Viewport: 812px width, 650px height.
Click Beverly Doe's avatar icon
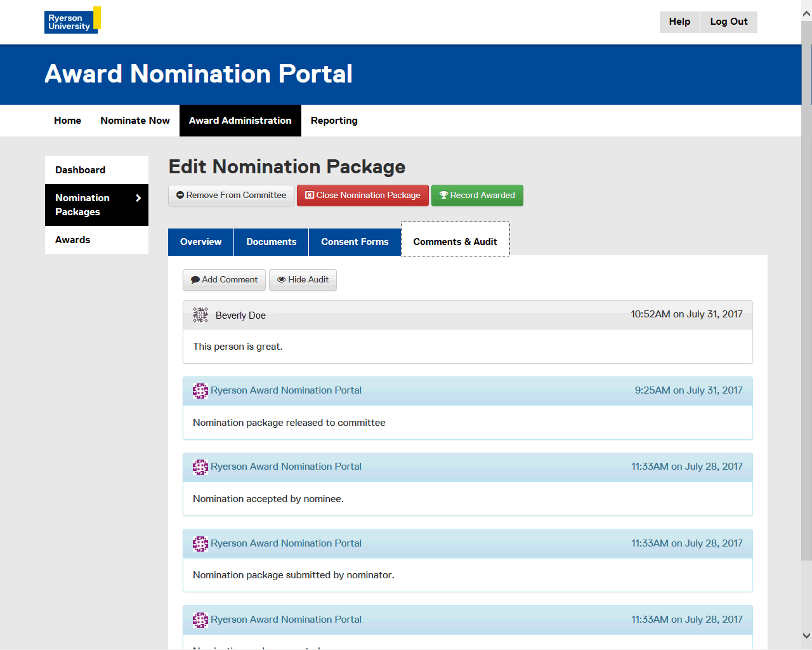[200, 315]
